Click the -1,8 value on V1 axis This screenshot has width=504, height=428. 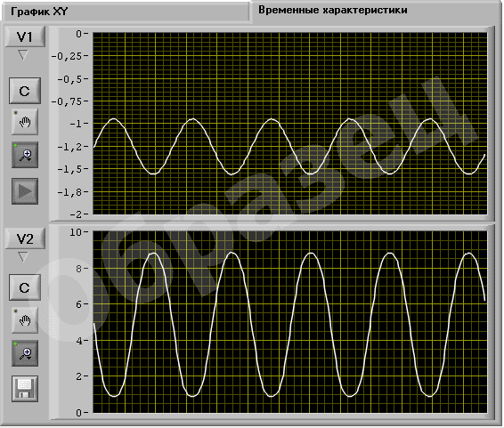click(69, 192)
